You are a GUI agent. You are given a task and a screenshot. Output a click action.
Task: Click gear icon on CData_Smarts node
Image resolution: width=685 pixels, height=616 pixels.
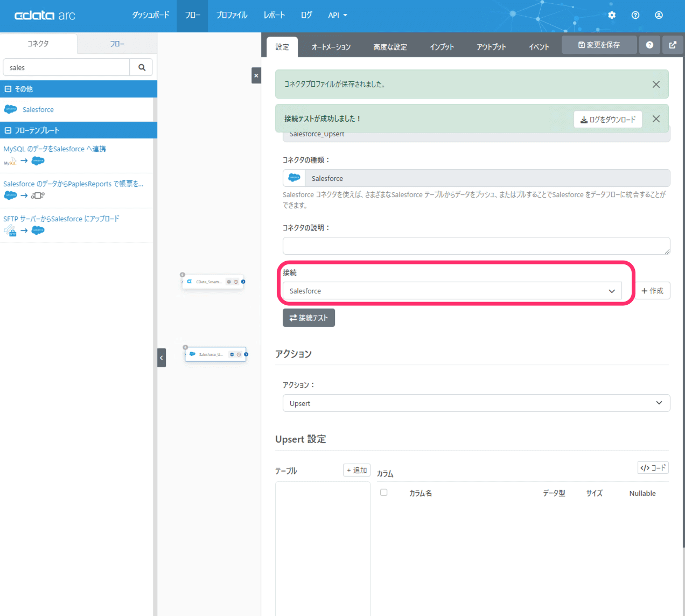click(x=229, y=282)
